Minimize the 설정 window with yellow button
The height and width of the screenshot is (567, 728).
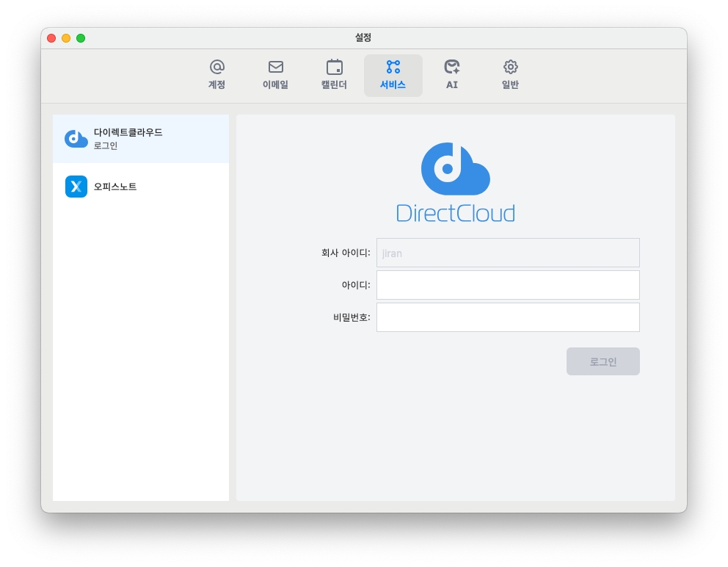point(66,38)
